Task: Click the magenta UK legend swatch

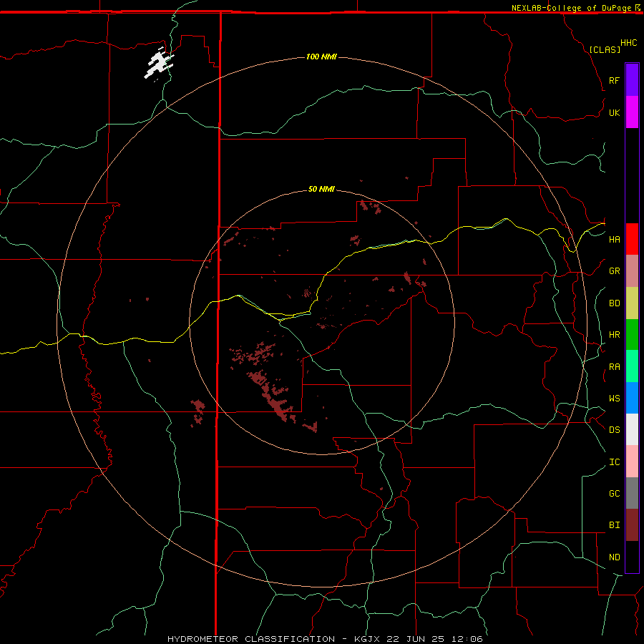Action: point(632,112)
